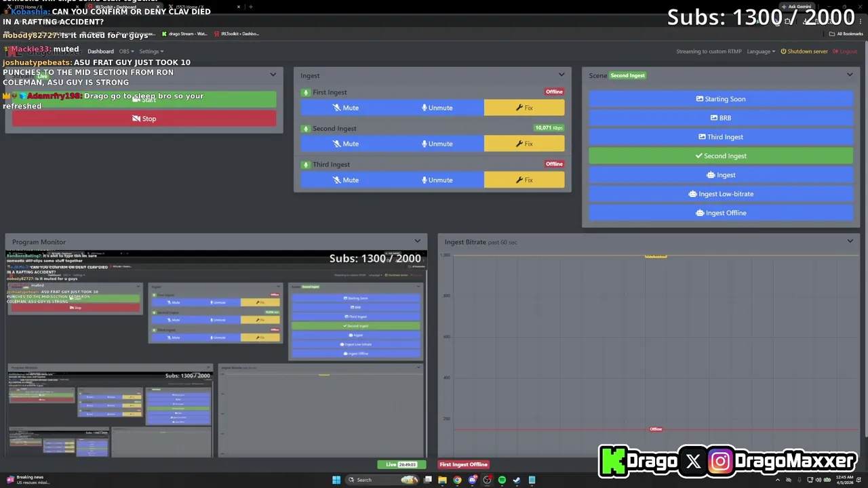The image size is (868, 488).
Task: Unmute the First Ingest
Action: (437, 108)
